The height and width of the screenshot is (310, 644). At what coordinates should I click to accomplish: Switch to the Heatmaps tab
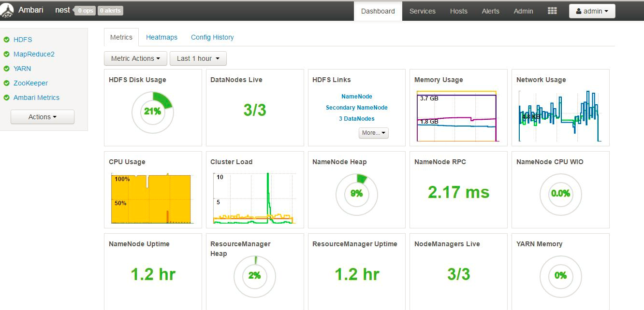click(161, 37)
